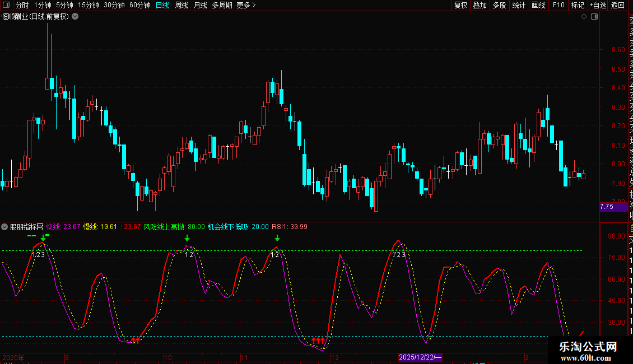Click 叠加 overlay button
This screenshot has height=364, width=633.
(x=480, y=5)
